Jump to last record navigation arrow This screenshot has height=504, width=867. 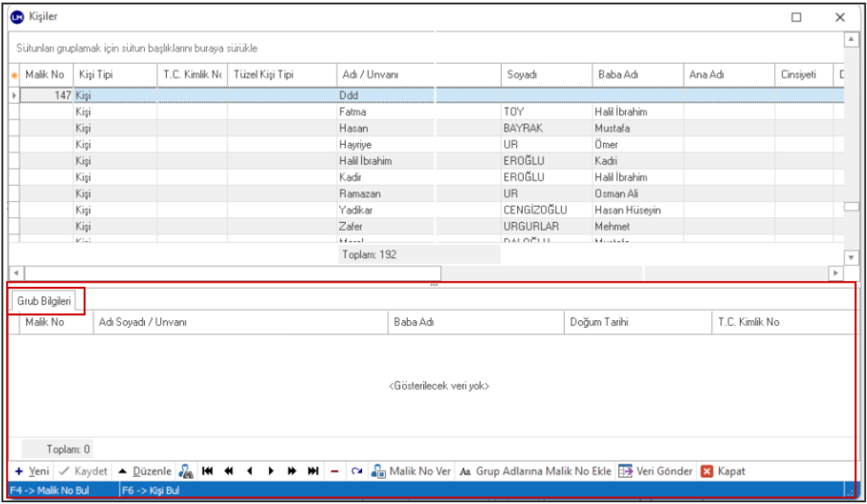pos(313,472)
